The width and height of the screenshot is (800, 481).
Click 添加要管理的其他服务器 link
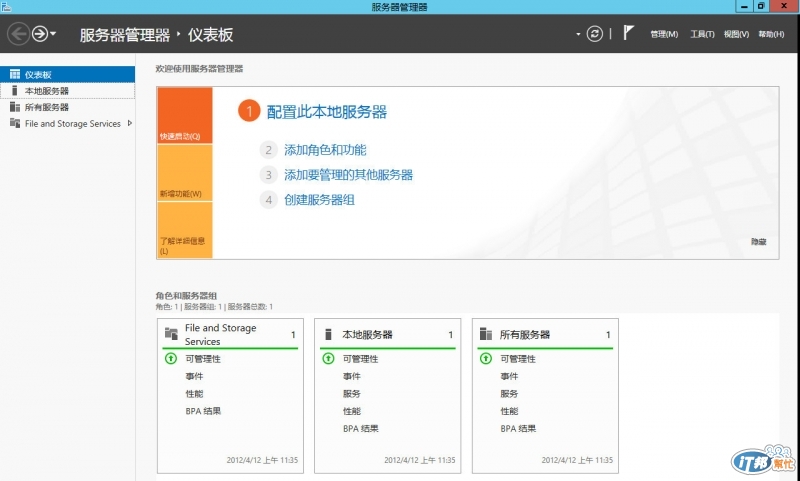[x=348, y=175]
